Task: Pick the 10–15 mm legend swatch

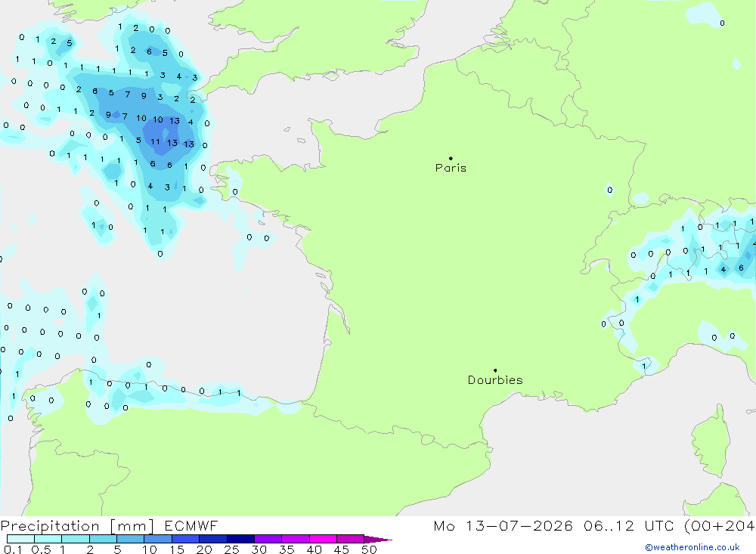Action: pyautogui.click(x=158, y=539)
